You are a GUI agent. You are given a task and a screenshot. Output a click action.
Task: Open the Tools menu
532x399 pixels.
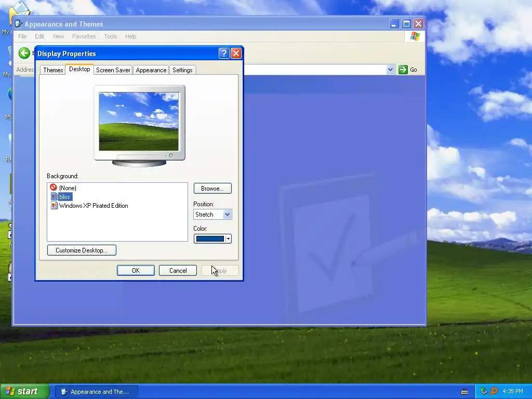pos(111,36)
